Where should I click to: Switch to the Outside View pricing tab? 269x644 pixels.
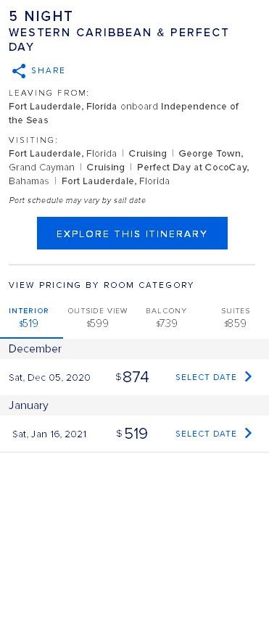pos(98,318)
